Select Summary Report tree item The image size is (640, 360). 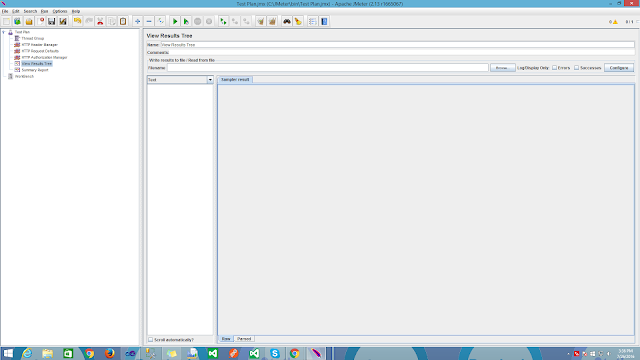35,70
